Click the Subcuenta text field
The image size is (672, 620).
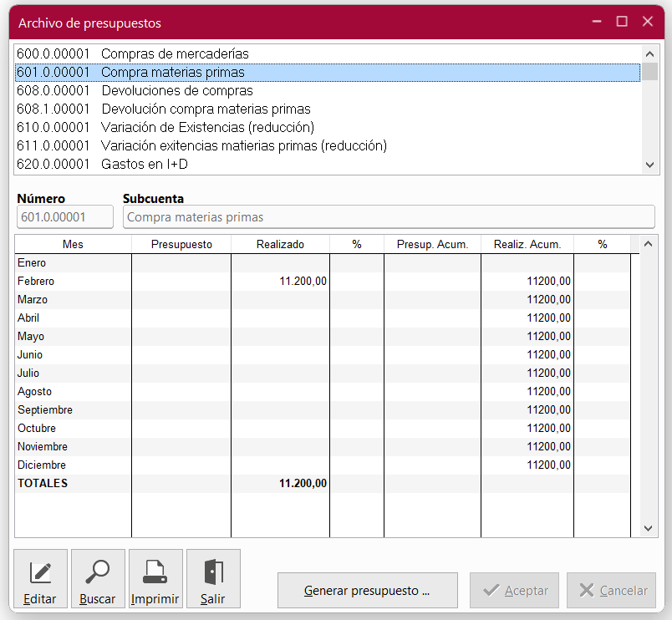388,217
